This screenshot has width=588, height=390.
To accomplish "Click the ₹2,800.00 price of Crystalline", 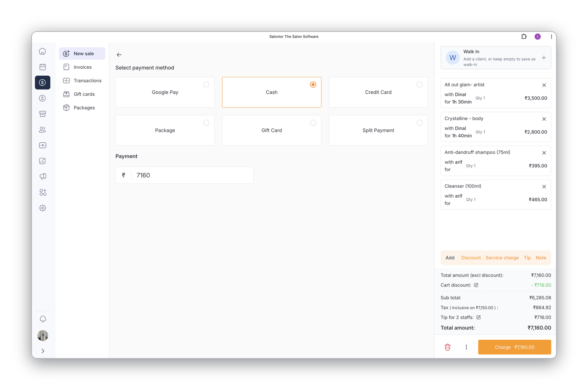I will (x=536, y=132).
